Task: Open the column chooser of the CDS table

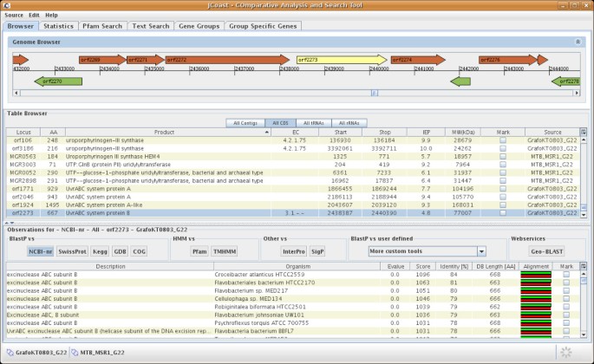Action: click(584, 132)
